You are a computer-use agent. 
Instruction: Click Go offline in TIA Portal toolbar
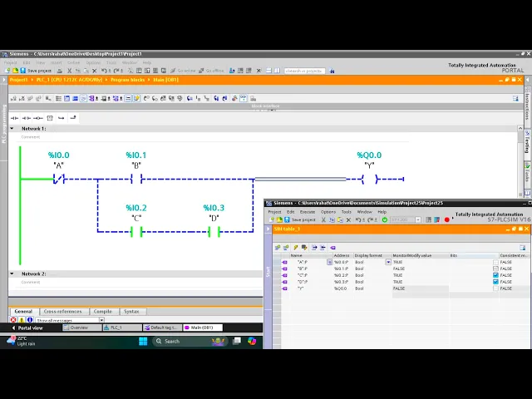[x=211, y=71]
